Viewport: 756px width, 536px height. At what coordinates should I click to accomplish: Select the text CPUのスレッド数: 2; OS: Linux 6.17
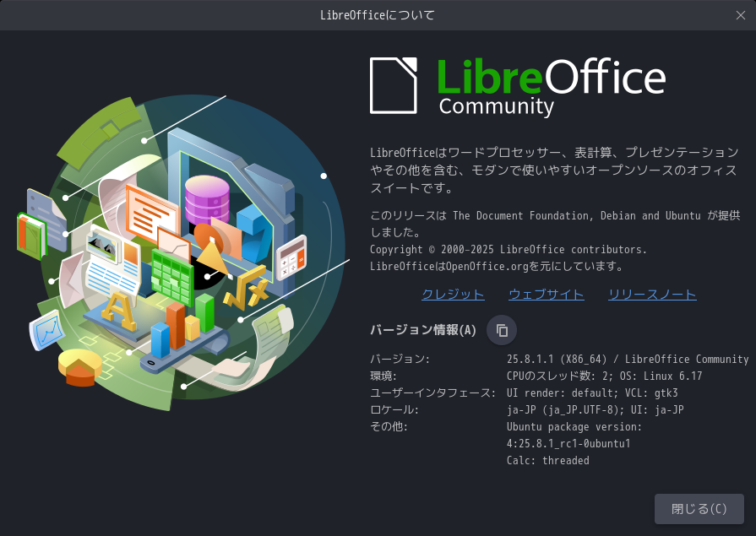[x=604, y=376]
